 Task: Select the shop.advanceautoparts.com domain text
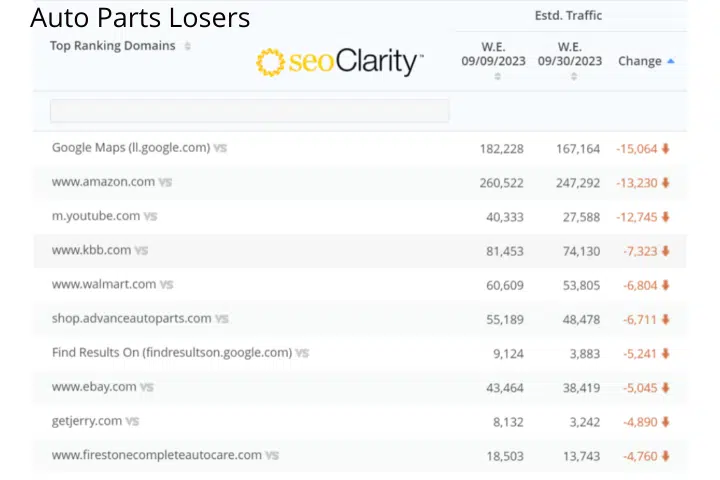coord(132,318)
